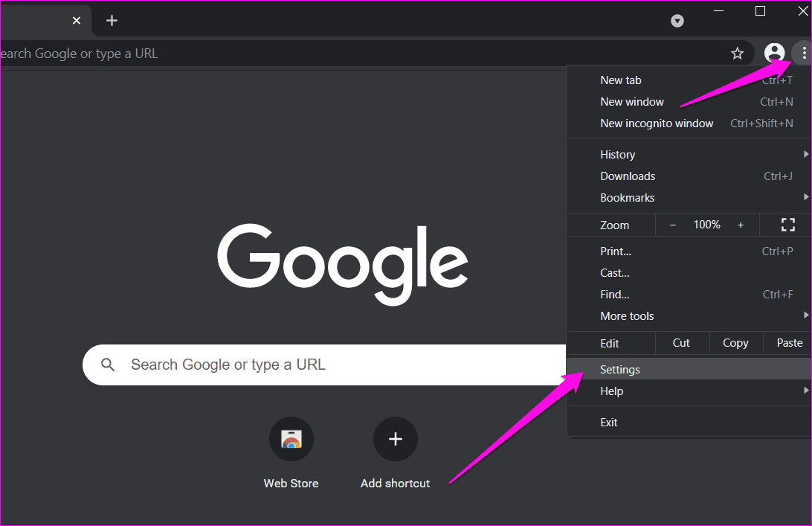Choose New window menu entry
The width and height of the screenshot is (812, 526).
point(689,102)
